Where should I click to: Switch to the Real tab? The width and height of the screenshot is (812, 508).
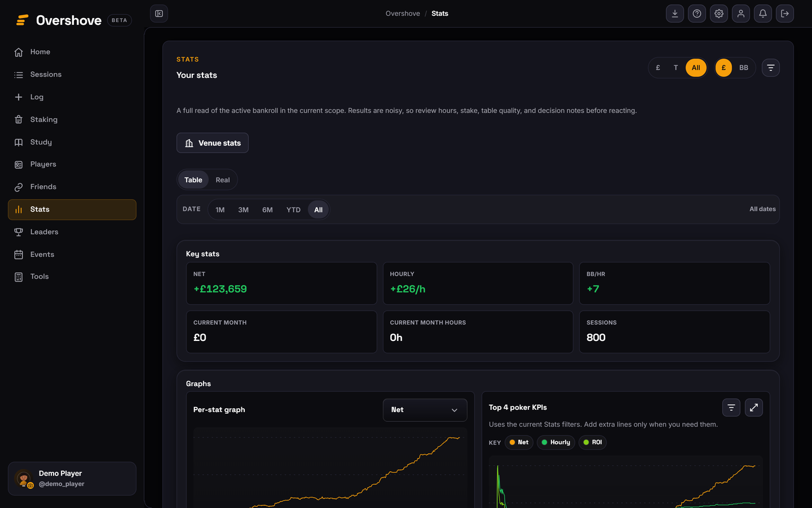pos(223,180)
